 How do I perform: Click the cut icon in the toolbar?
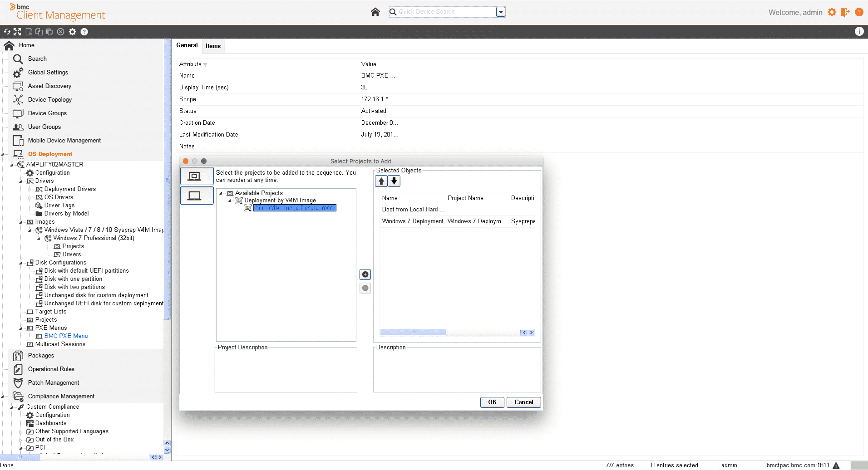coord(29,32)
